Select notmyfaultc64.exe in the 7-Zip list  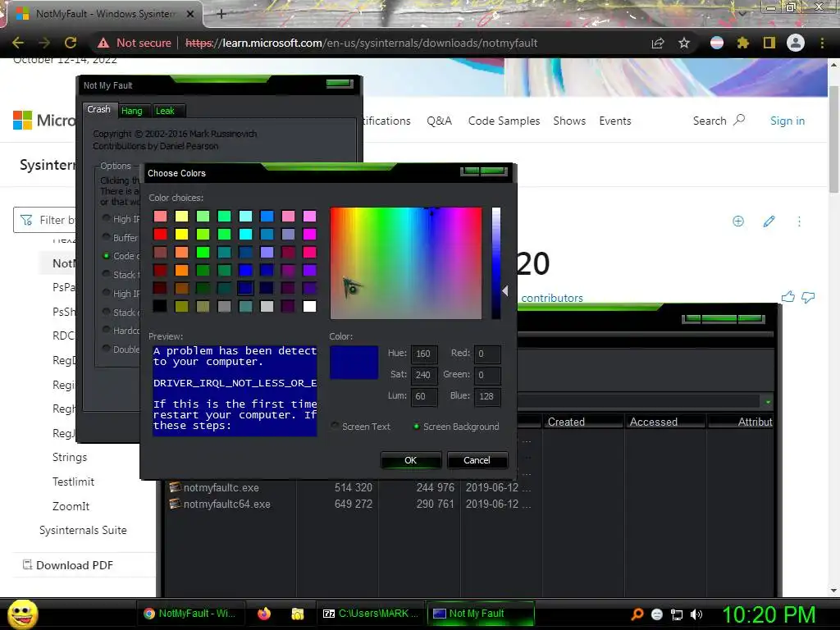click(x=226, y=504)
